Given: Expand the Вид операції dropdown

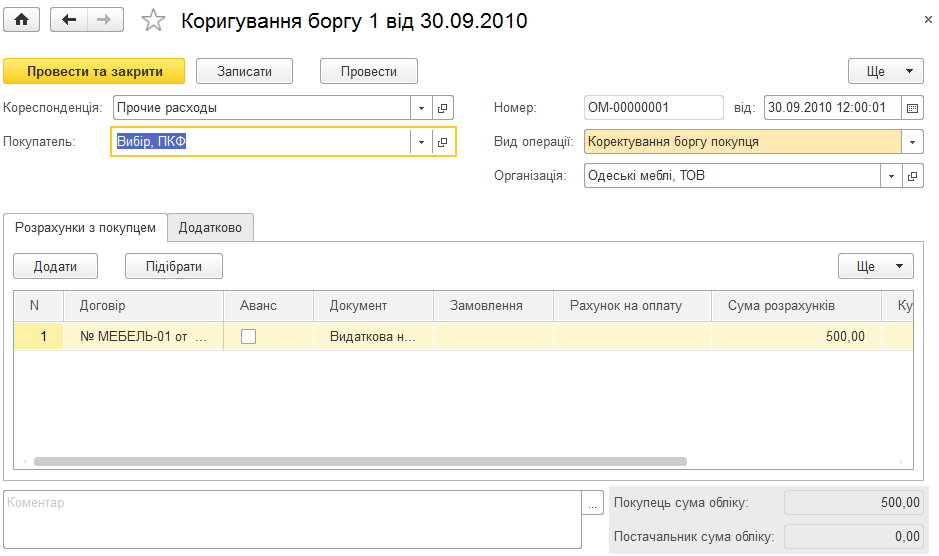Looking at the screenshot, I should [x=913, y=142].
